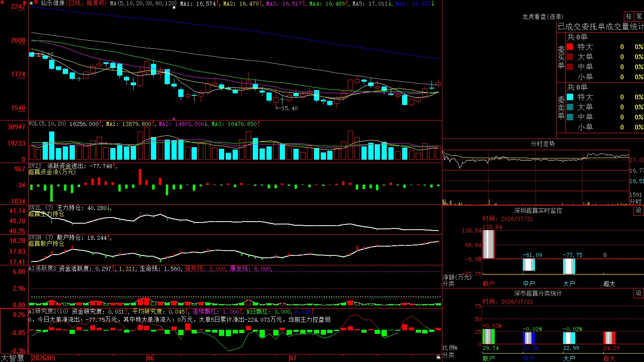The height and width of the screenshot is (362, 644).
Task: Click the 深市超赢分类统计 panel title
Action: pos(538,293)
